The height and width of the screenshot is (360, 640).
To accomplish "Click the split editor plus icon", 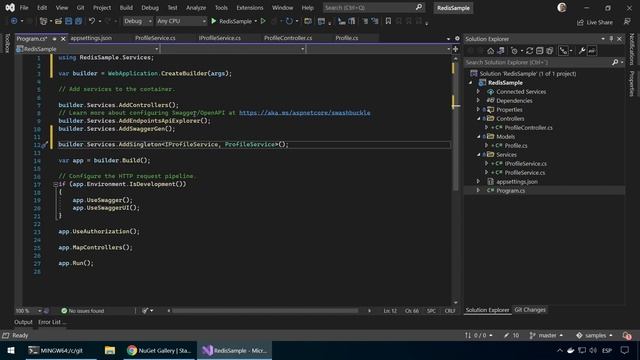I will click(x=456, y=49).
